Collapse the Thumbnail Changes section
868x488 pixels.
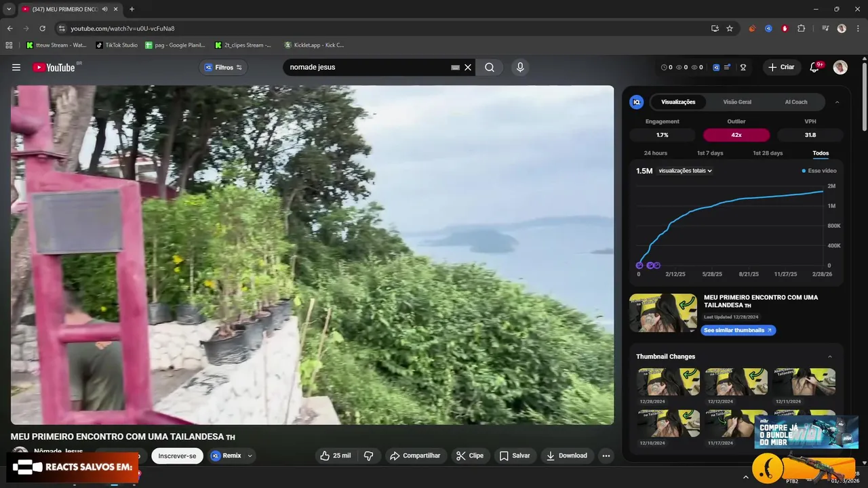coord(829,357)
